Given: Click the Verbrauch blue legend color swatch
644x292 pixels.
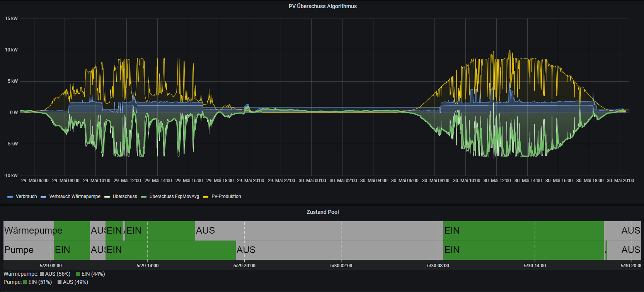Looking at the screenshot, I should 10,197.
